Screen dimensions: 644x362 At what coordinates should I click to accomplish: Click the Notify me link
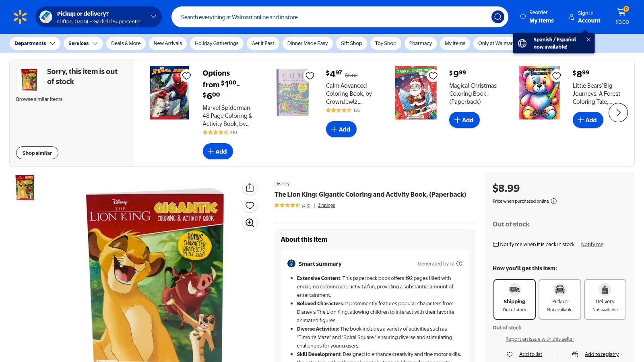[592, 244]
